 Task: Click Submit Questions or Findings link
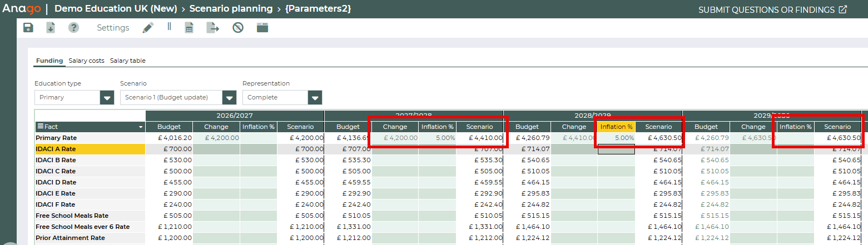click(772, 9)
